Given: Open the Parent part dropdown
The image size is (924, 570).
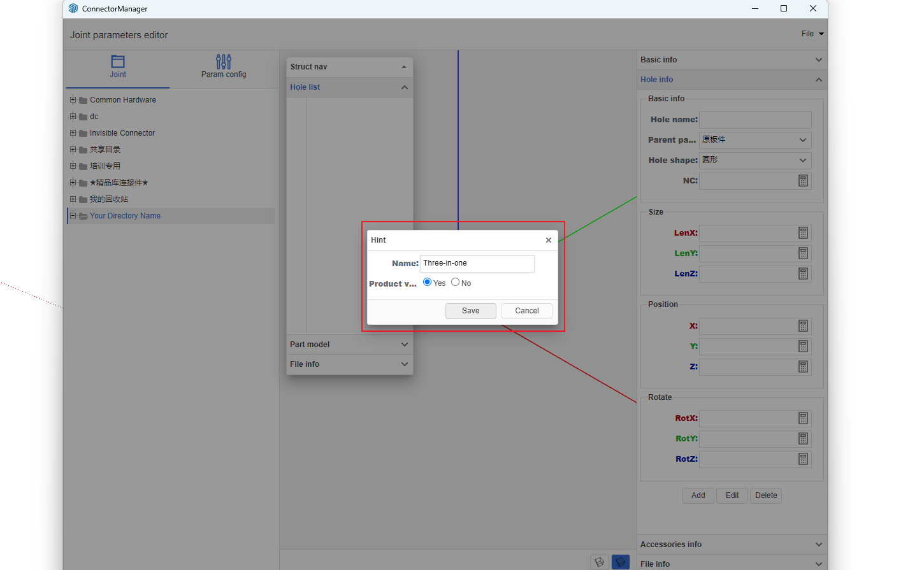Looking at the screenshot, I should [754, 140].
